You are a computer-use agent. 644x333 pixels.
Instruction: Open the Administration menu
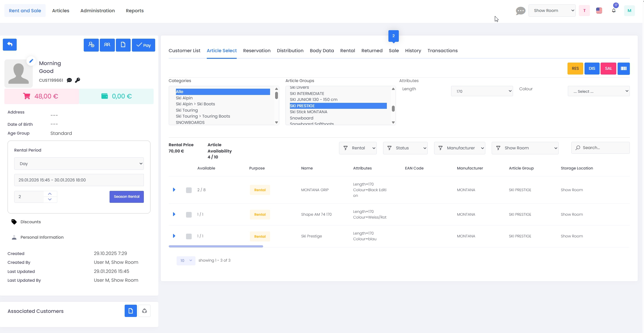tap(98, 11)
